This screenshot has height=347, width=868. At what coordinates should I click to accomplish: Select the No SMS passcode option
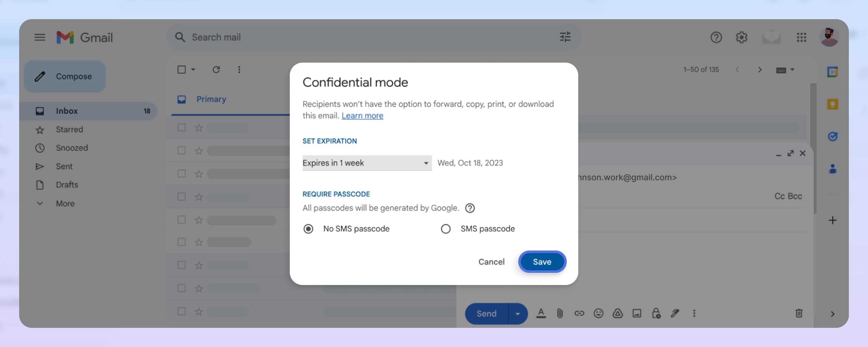click(x=309, y=229)
